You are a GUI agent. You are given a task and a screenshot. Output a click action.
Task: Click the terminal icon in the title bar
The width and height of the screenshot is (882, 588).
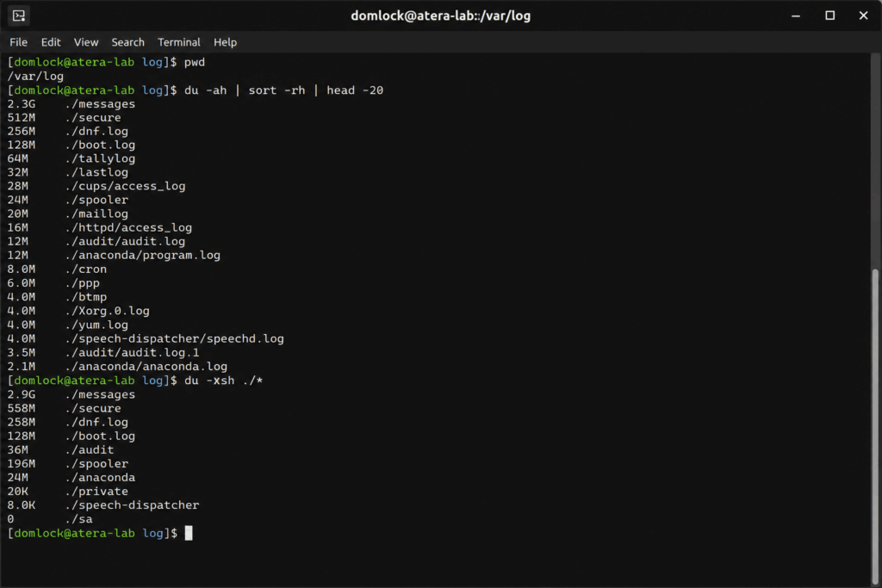19,15
